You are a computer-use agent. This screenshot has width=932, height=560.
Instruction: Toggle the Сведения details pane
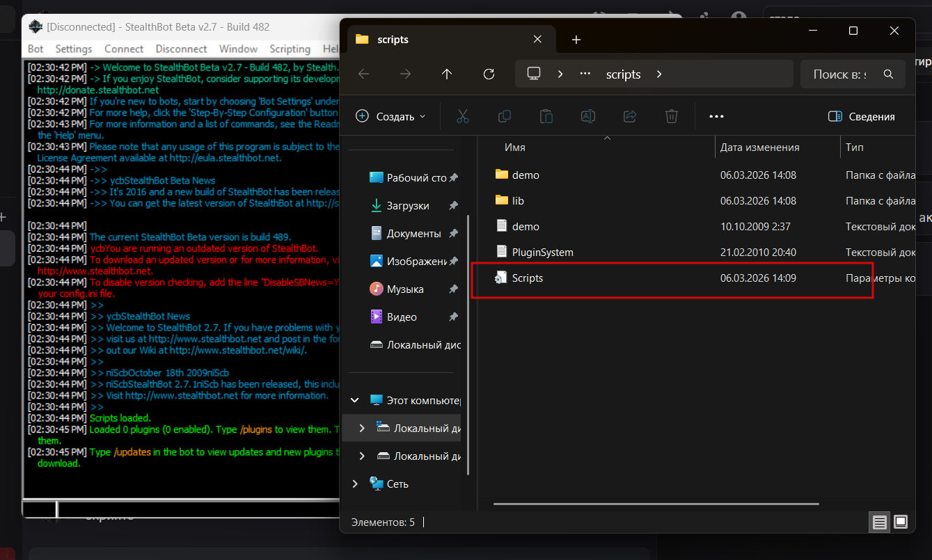[x=862, y=116]
